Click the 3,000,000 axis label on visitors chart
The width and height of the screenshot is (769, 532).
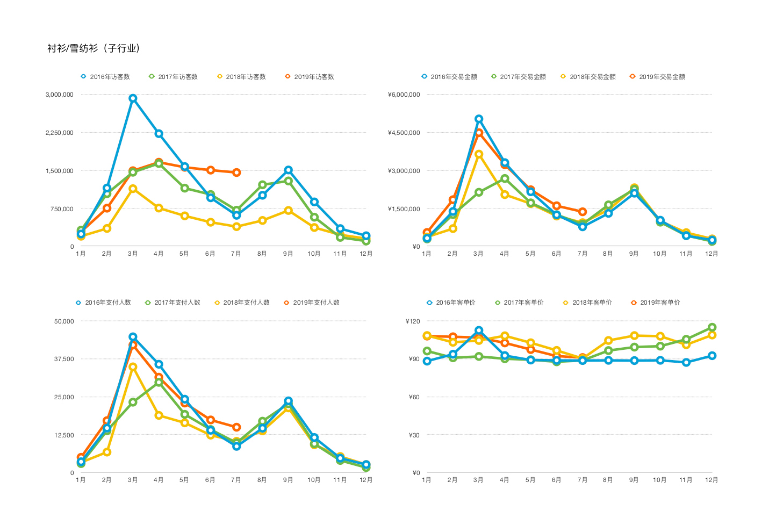click(x=60, y=95)
